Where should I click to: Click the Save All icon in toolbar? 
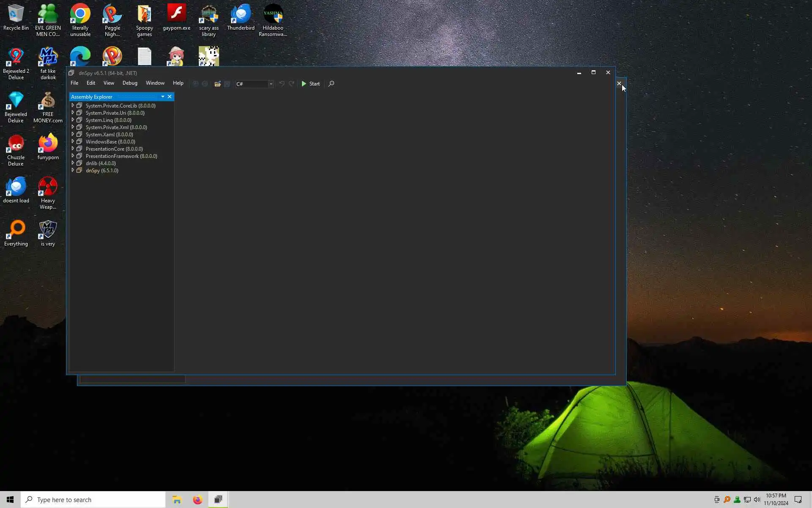pyautogui.click(x=227, y=84)
